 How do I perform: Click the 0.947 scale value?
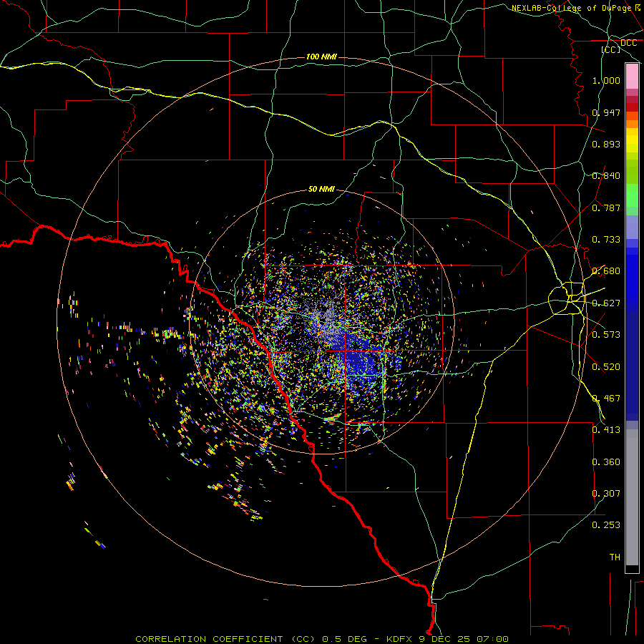pyautogui.click(x=606, y=112)
